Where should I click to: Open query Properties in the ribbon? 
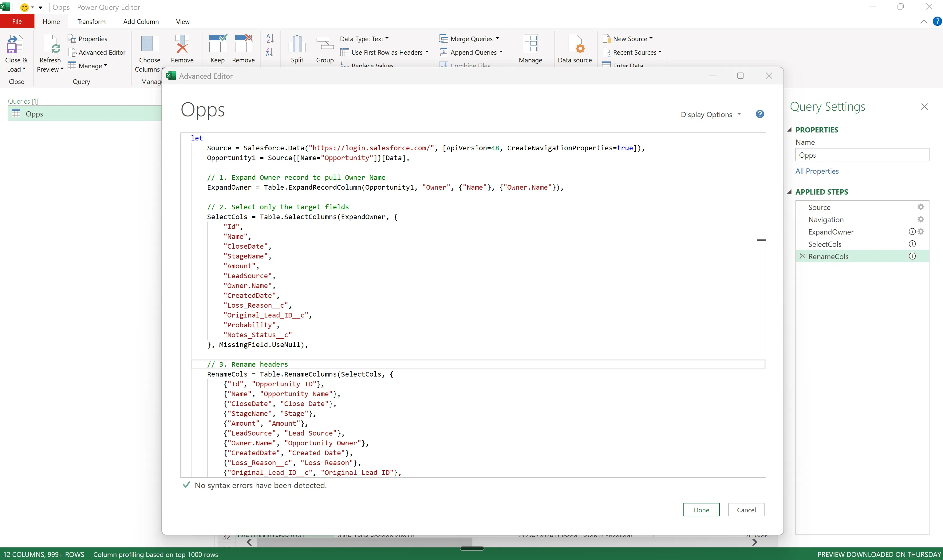(x=88, y=38)
